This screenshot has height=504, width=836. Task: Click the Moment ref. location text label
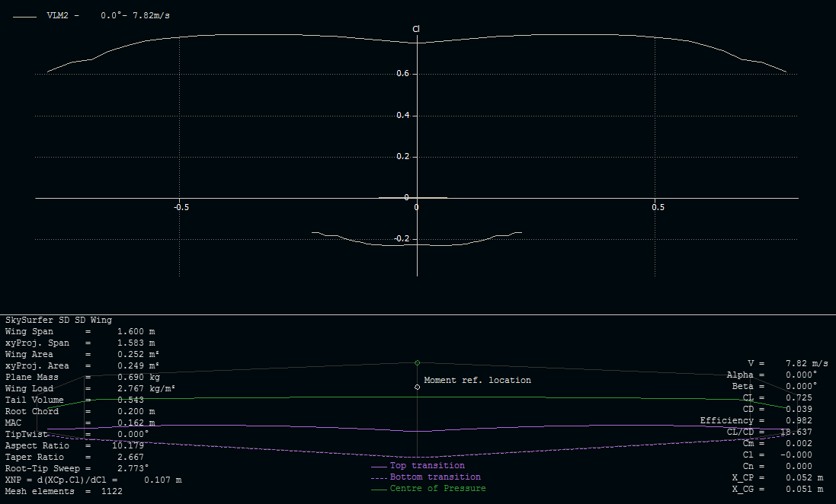tap(477, 380)
